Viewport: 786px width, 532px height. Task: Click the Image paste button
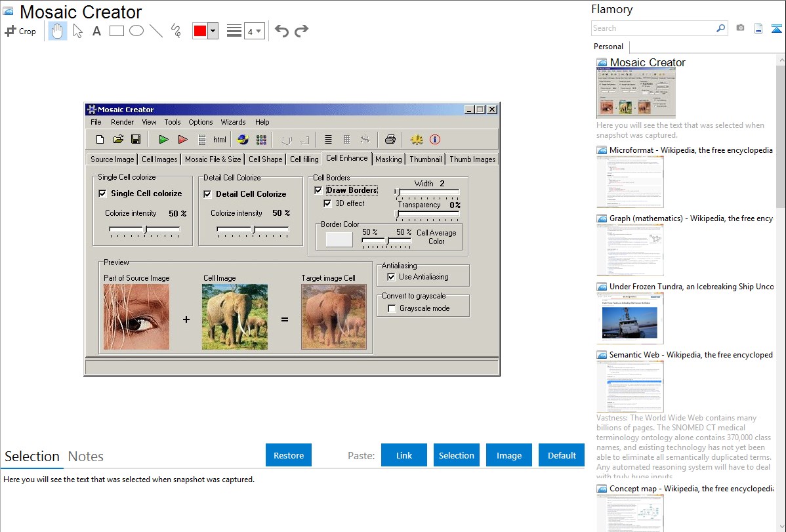click(x=509, y=455)
